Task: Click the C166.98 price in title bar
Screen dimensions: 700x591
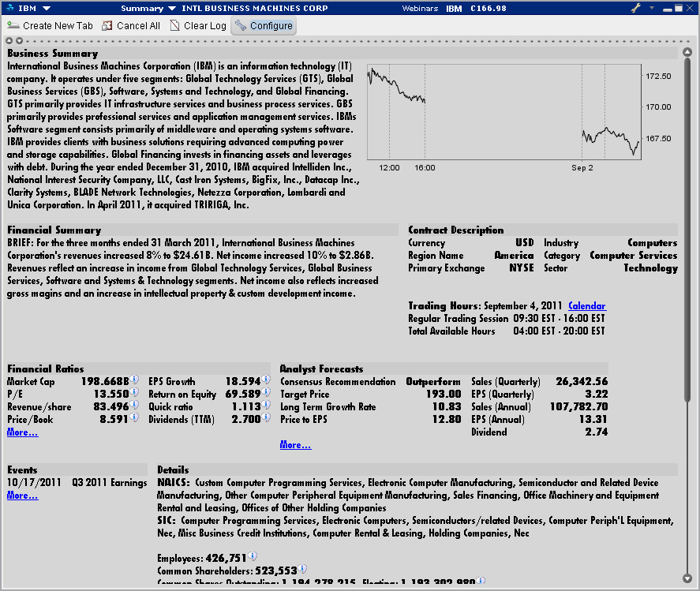Action: point(489,9)
